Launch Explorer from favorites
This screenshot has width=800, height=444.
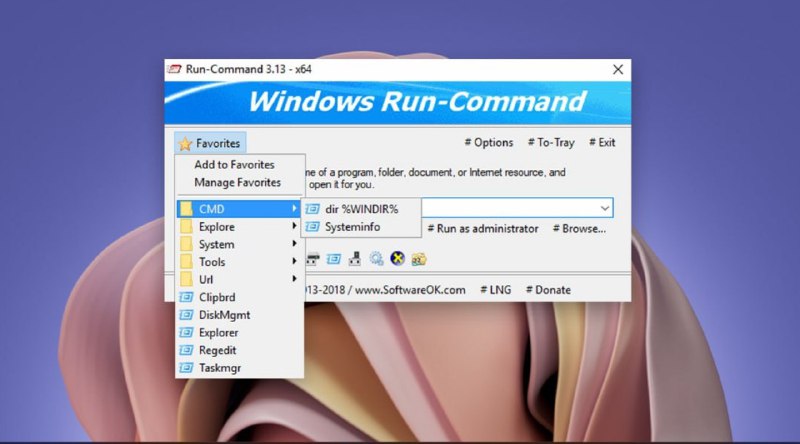tap(238, 332)
